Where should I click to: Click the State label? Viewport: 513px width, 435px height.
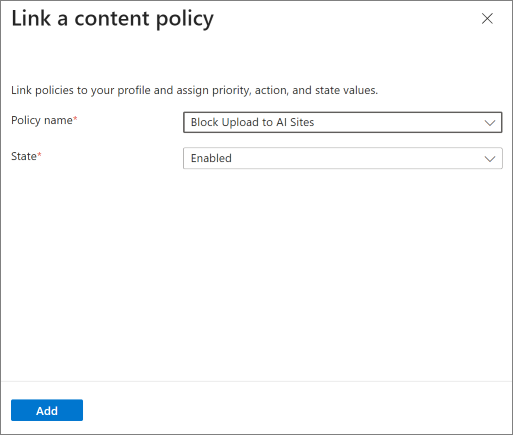coord(24,156)
